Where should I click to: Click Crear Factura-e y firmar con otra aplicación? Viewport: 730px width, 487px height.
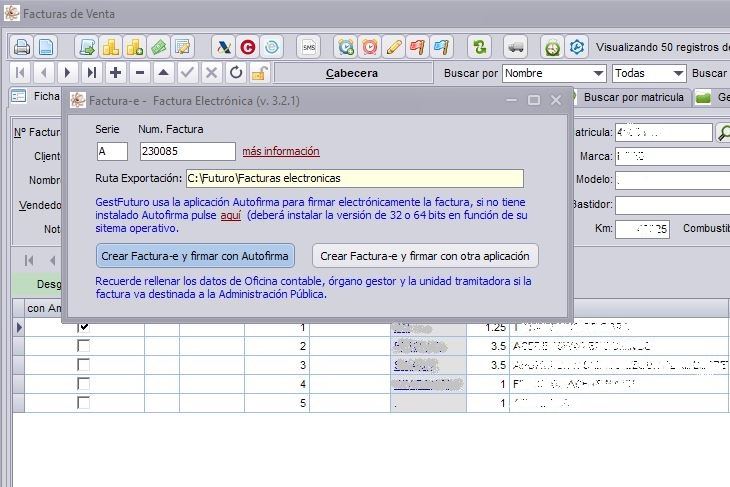click(x=425, y=256)
